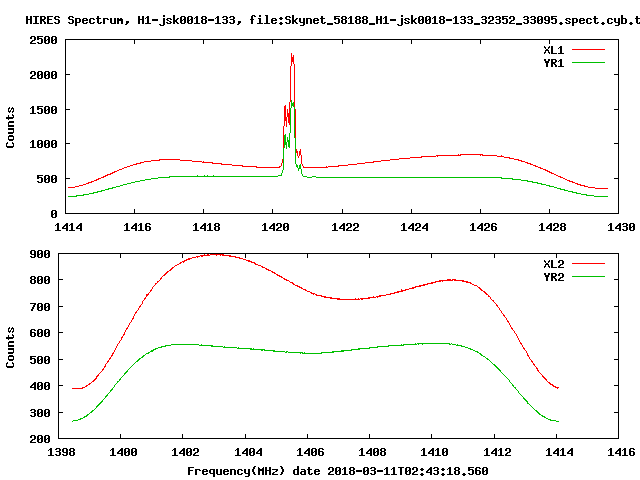
Task: Click the Counts label of the upper plot
Action: point(10,127)
